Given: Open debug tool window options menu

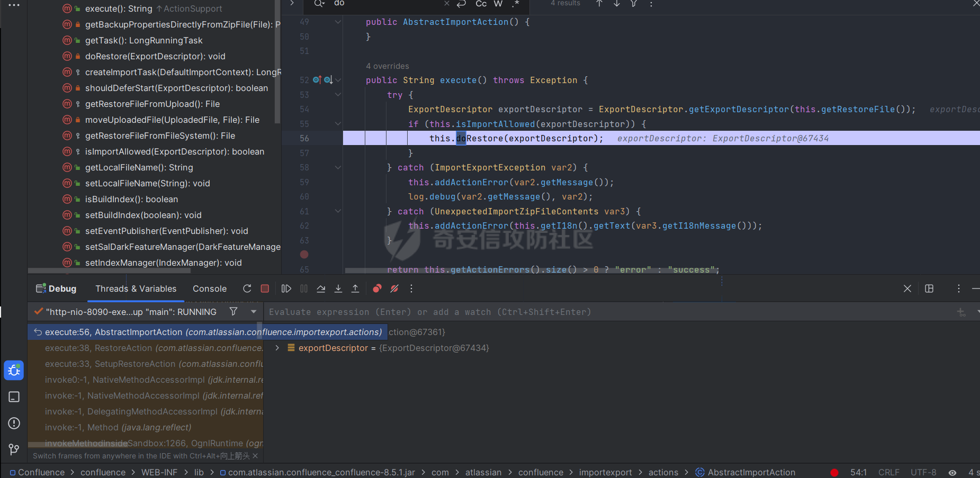Looking at the screenshot, I should [x=959, y=288].
